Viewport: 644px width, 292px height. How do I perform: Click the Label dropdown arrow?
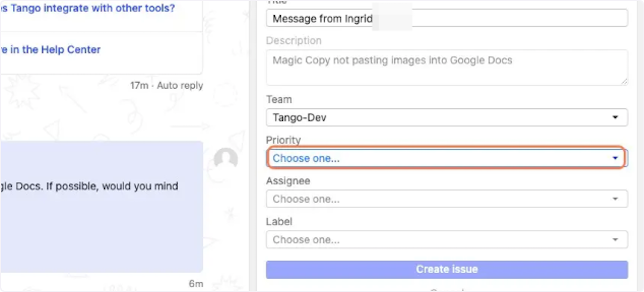(x=615, y=240)
